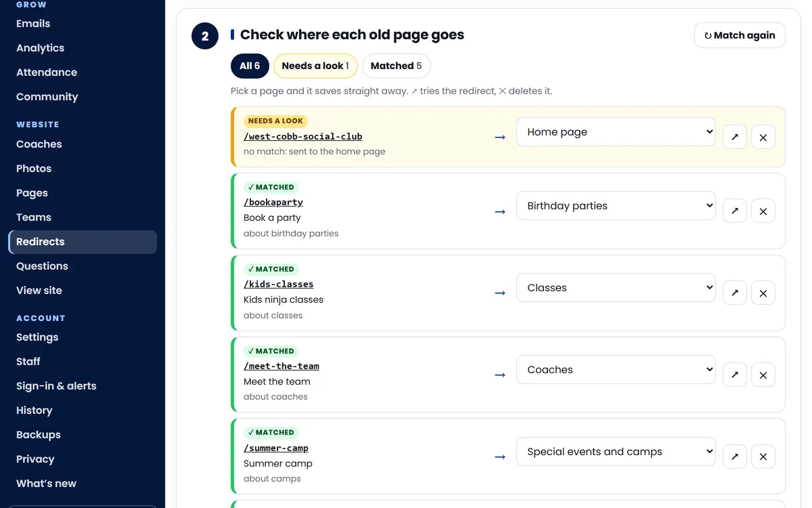Delete the /meet-the-team redirect

point(763,375)
